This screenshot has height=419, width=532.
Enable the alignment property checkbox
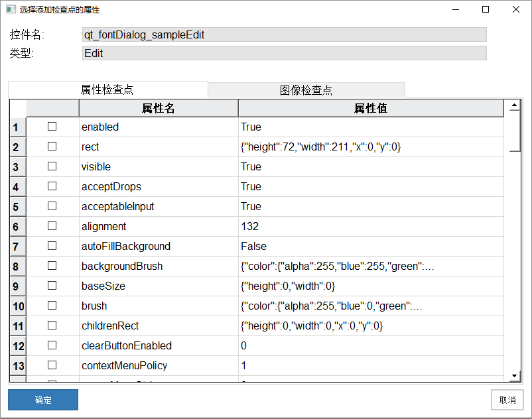tap(52, 226)
